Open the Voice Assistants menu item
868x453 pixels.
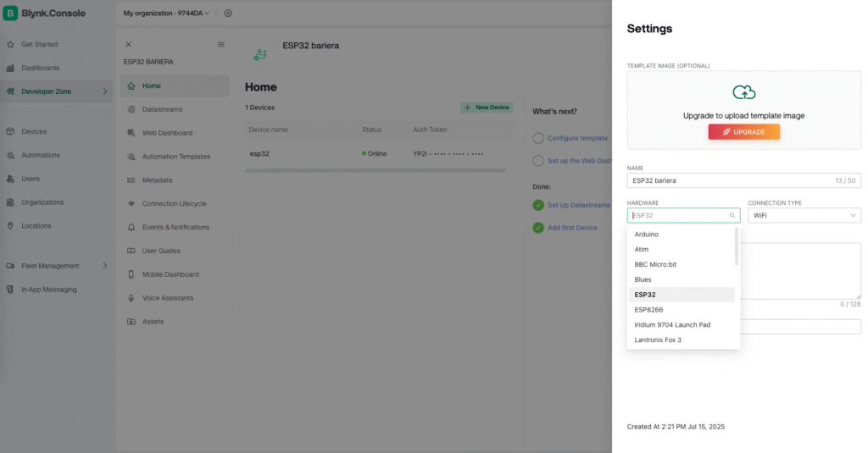[175, 297]
